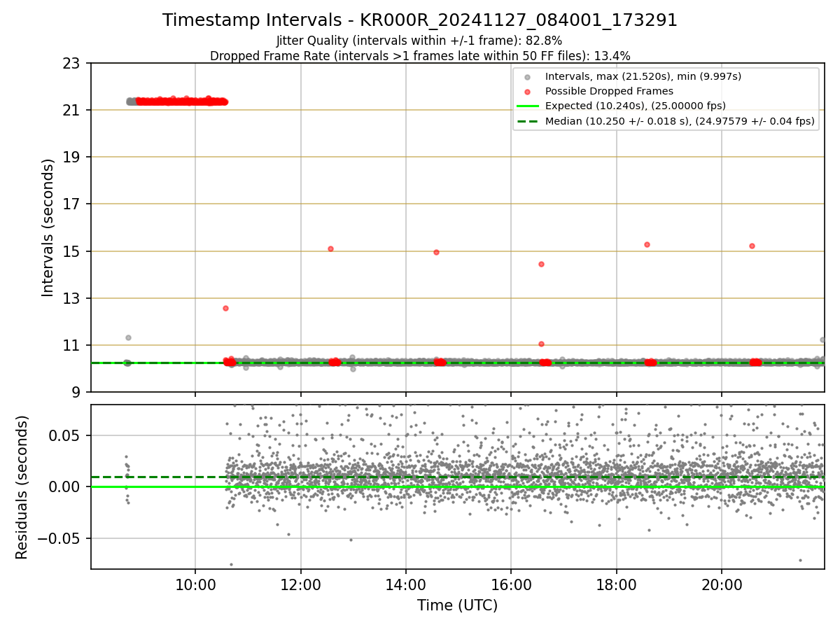Click legend entry Intervals, max (21.520s), min (9.997s)
The width and height of the screenshot is (840, 630).
click(643, 76)
